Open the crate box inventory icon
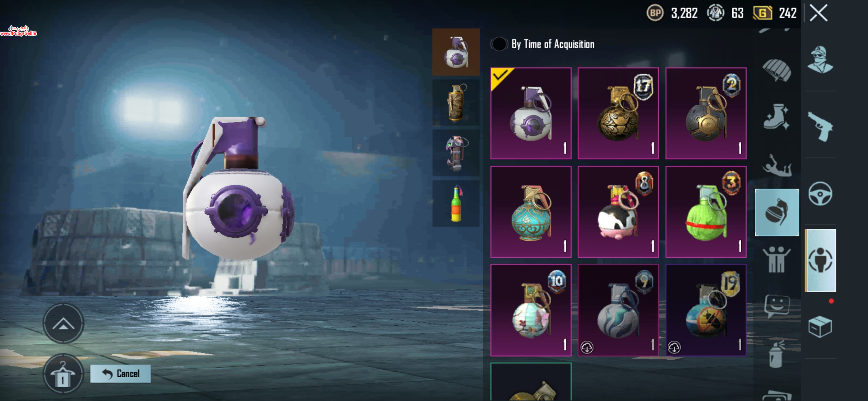The height and width of the screenshot is (401, 868). [820, 327]
